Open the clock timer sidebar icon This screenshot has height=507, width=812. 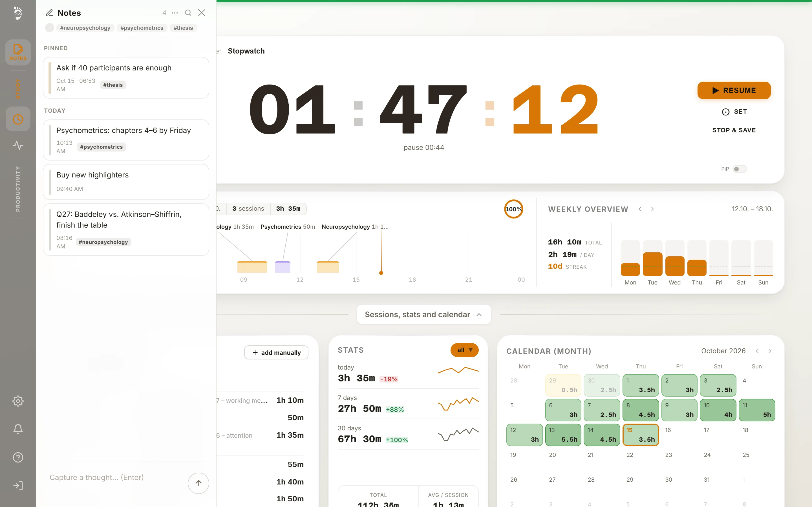pyautogui.click(x=18, y=119)
